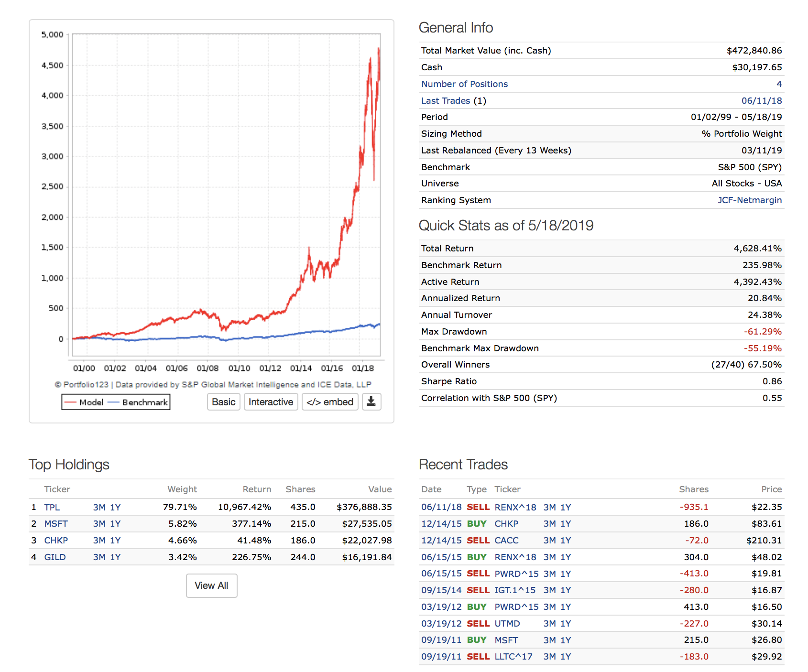
Task: Click the blue Benchmark legend entry
Action: [139, 402]
